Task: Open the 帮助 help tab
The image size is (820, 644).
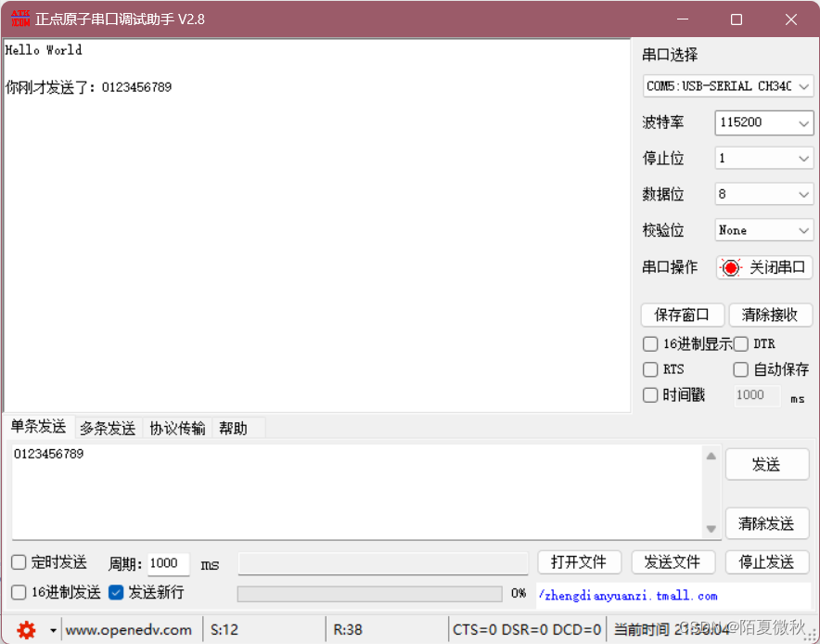Action: point(234,428)
